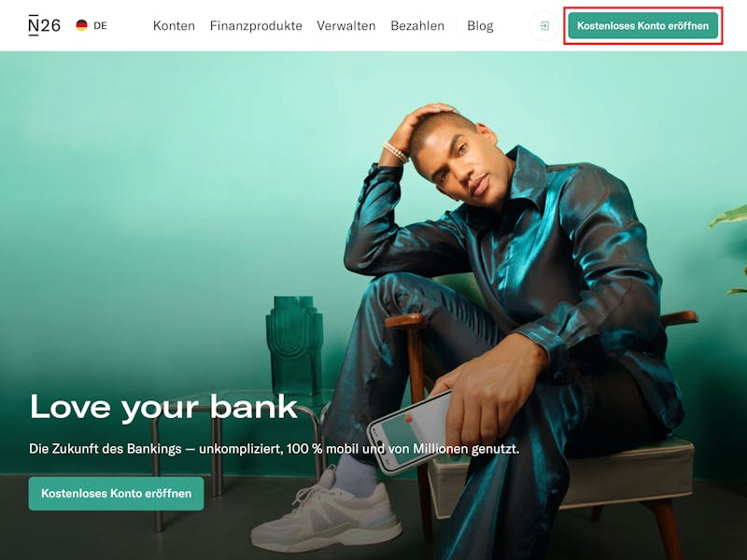The width and height of the screenshot is (747, 560).
Task: Click the Die Zukunft des Bankings subtitle
Action: tap(274, 449)
